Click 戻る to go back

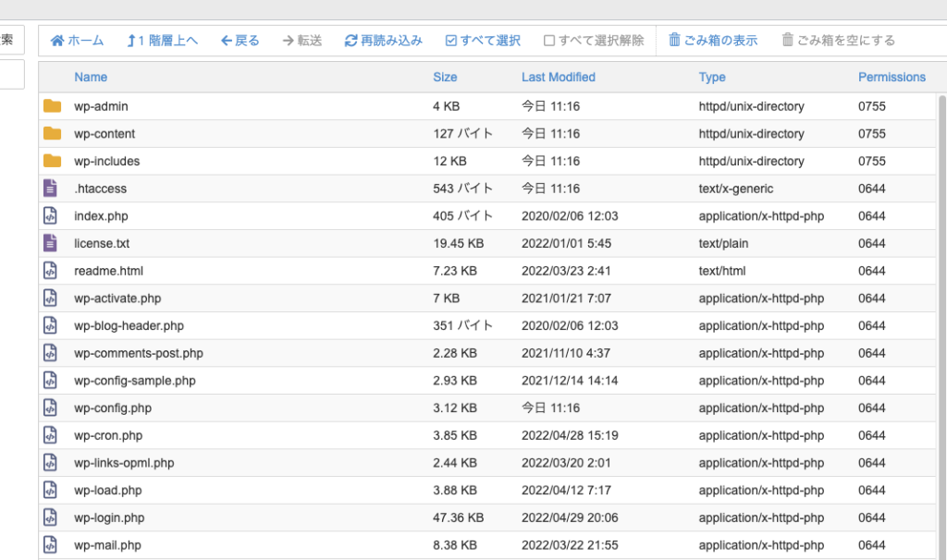(x=240, y=41)
